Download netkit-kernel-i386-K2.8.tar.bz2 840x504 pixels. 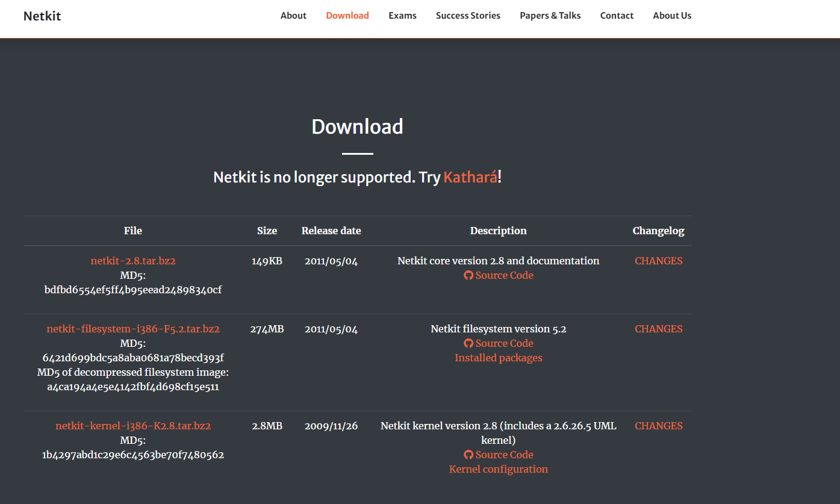click(x=133, y=426)
